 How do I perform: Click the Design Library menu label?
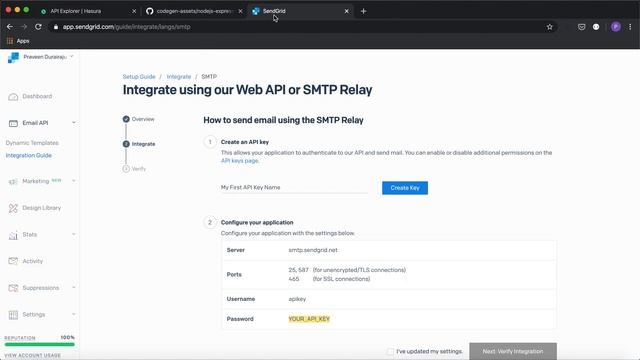[x=42, y=208]
